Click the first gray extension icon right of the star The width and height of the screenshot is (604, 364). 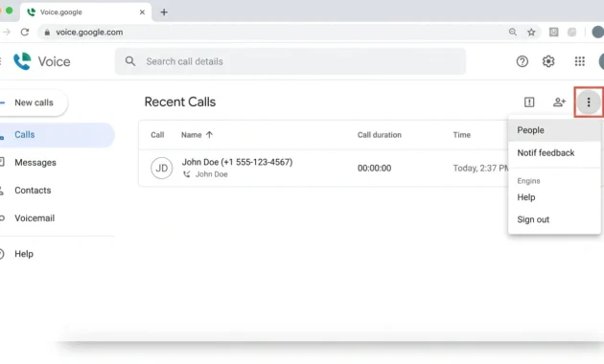[553, 33]
